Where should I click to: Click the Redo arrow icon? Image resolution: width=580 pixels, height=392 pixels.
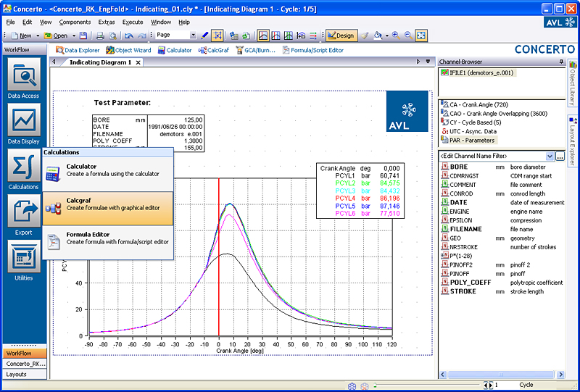(x=141, y=36)
